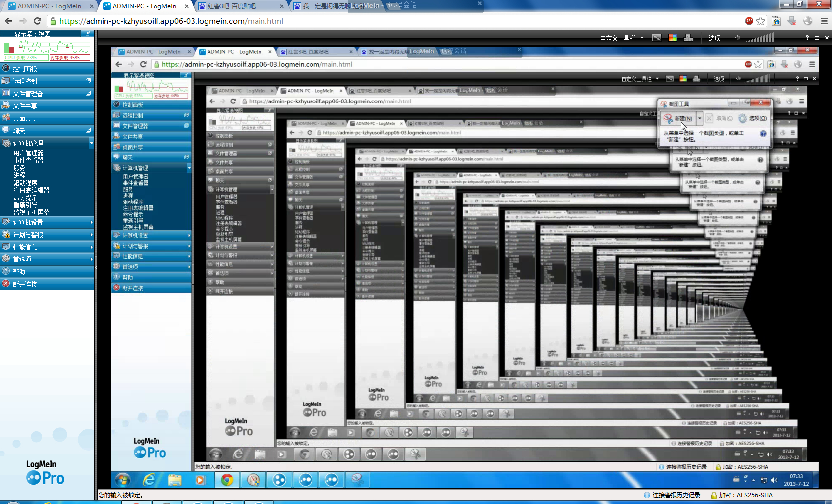Open 控制面板 in second-level nested sidebar

pyautogui.click(x=240, y=136)
